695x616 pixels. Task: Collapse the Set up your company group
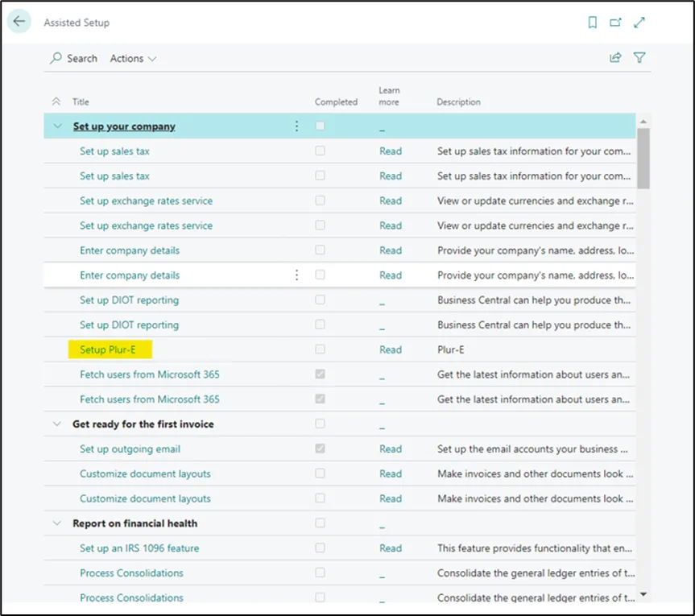[x=57, y=126]
